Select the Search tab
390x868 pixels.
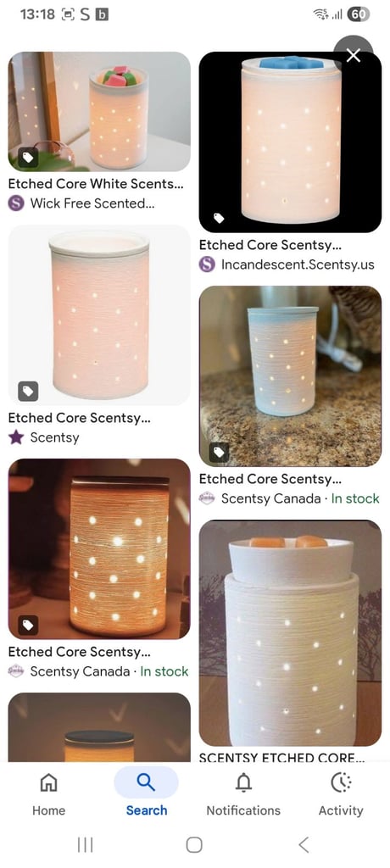click(x=146, y=795)
